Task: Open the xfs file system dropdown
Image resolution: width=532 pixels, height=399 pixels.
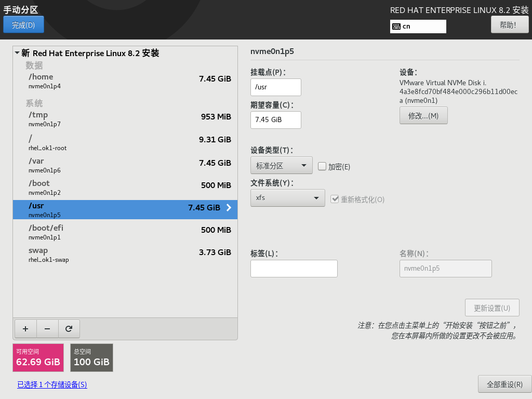Action: click(288, 198)
